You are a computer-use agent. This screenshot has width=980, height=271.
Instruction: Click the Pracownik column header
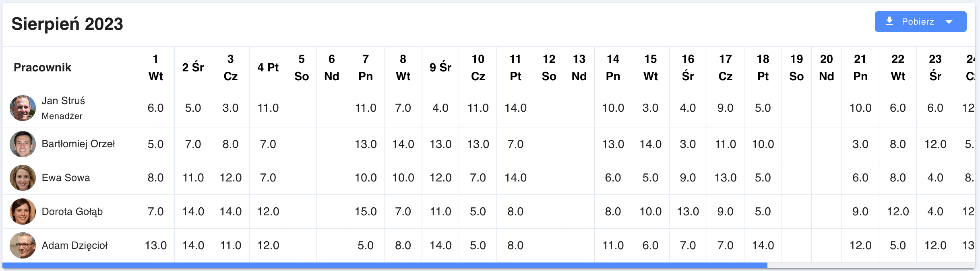point(42,67)
